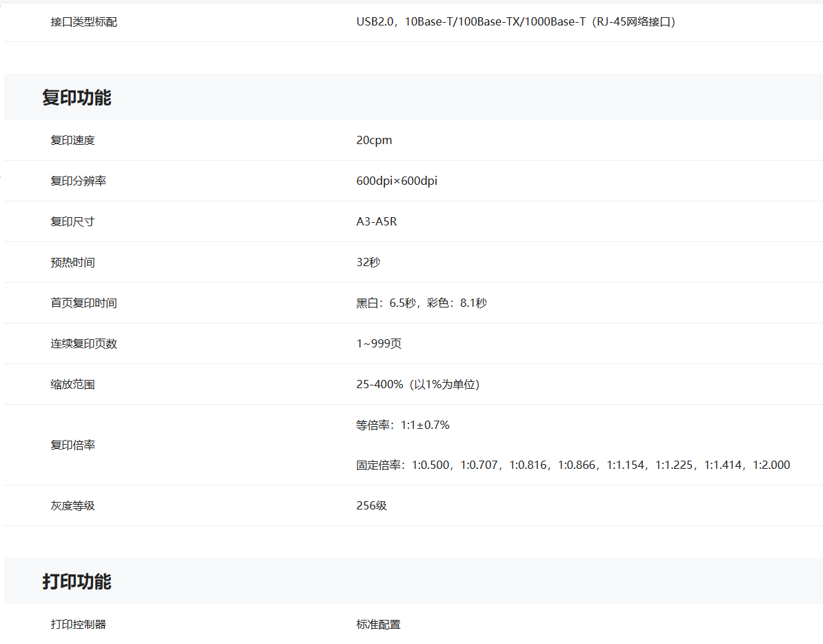Screen dimensions: 823x644
Task: Click the 等倍率 1:1±0.7% text
Action: (x=403, y=425)
